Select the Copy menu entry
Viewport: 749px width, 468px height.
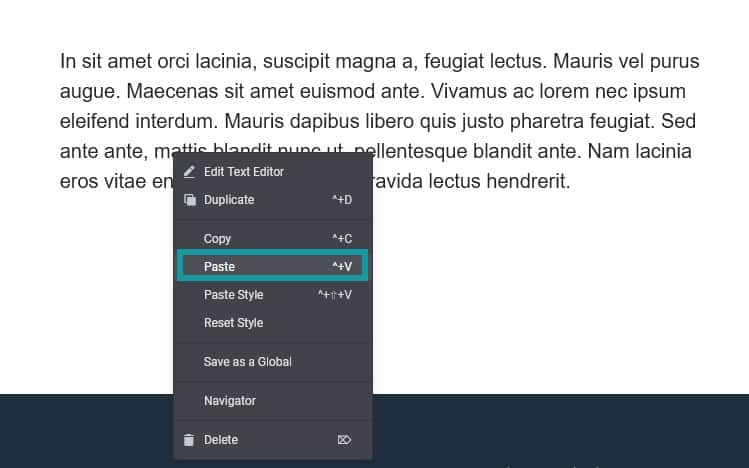217,239
